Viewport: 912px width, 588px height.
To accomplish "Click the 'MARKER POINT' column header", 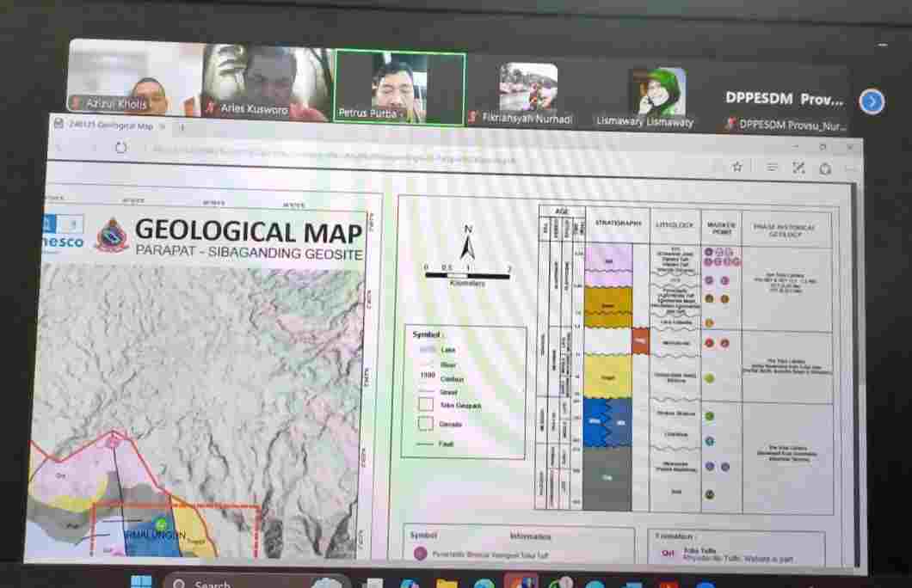I will [721, 229].
